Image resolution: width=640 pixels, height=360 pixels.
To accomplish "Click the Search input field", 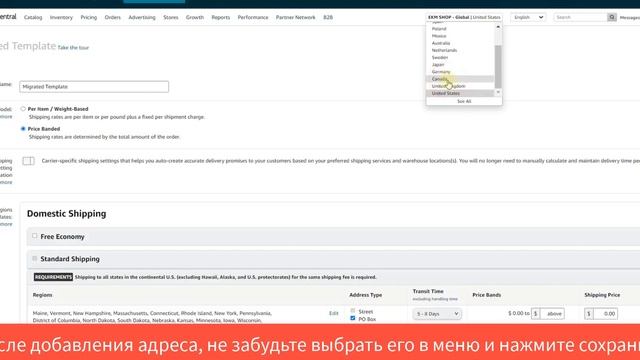I will pyautogui.click(x=580, y=17).
